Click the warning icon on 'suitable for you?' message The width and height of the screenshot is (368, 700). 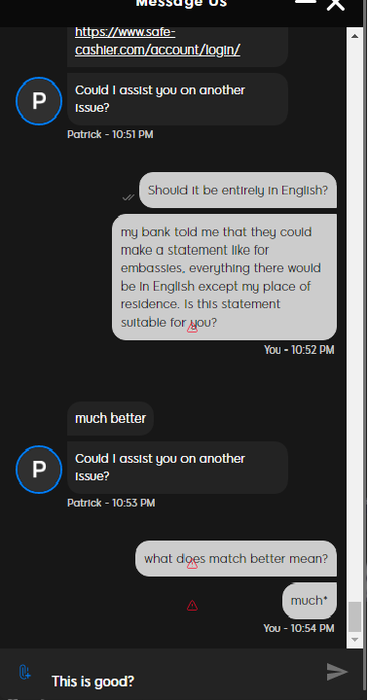click(192, 328)
